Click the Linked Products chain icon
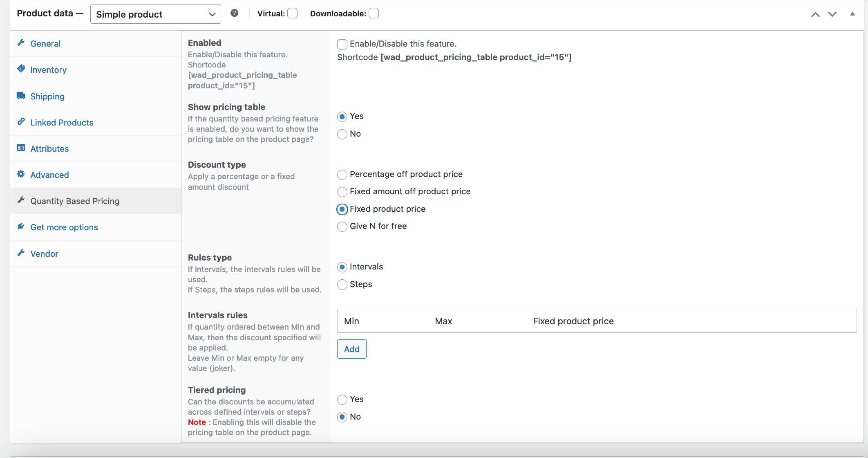This screenshot has width=868, height=458. [x=21, y=122]
